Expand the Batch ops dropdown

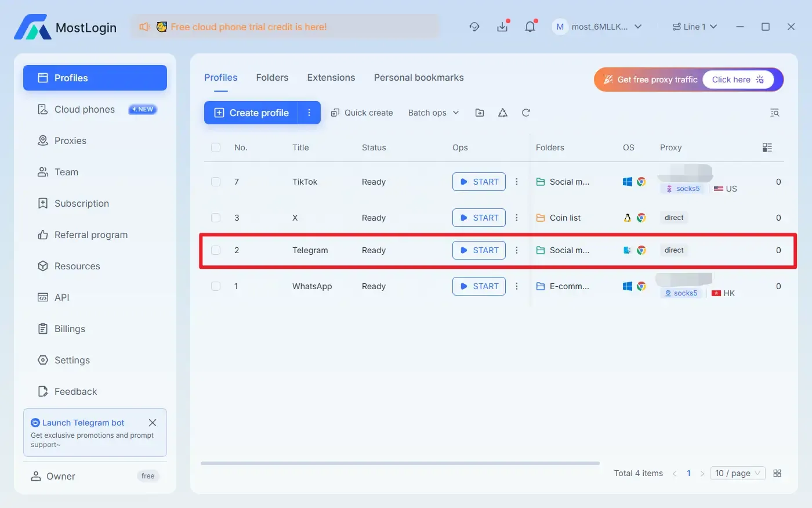433,112
